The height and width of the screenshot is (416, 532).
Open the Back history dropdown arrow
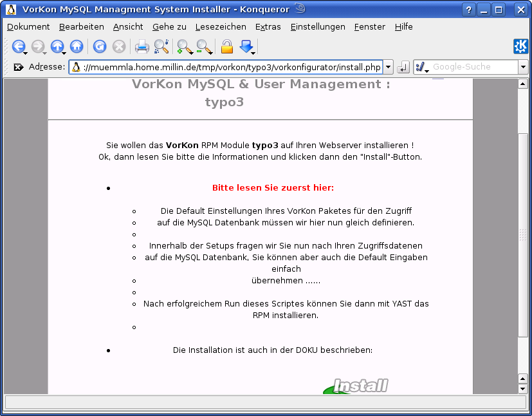[26, 53]
